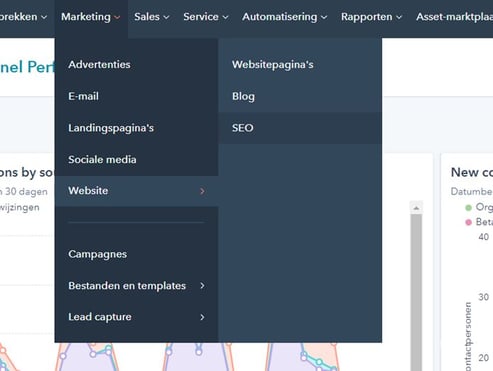Open Blog in the submenu
493x371 pixels.
click(x=300, y=96)
